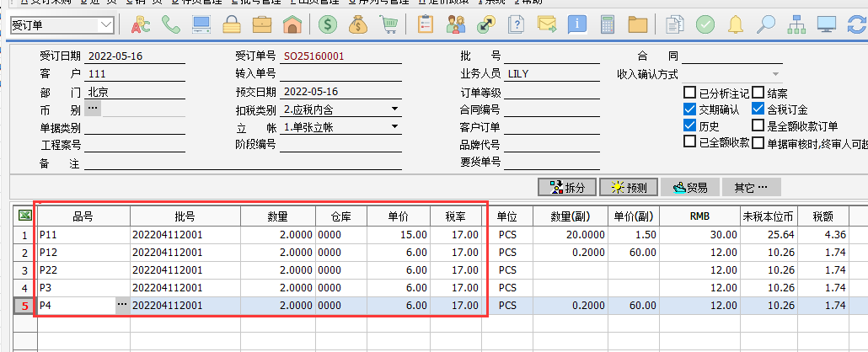This screenshot has height=352, width=868.
Task: Open the org chart hierarchy icon
Action: tap(796, 24)
